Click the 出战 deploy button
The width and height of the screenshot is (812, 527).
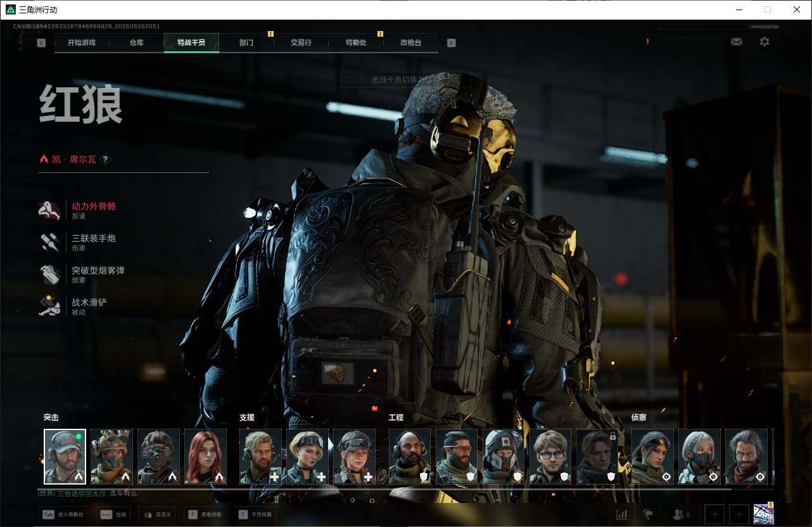pos(114,514)
